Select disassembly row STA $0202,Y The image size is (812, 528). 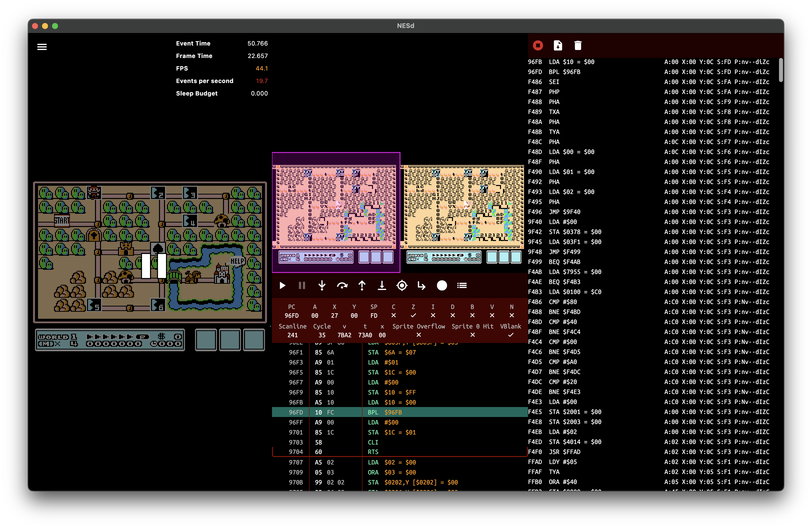[400, 482]
